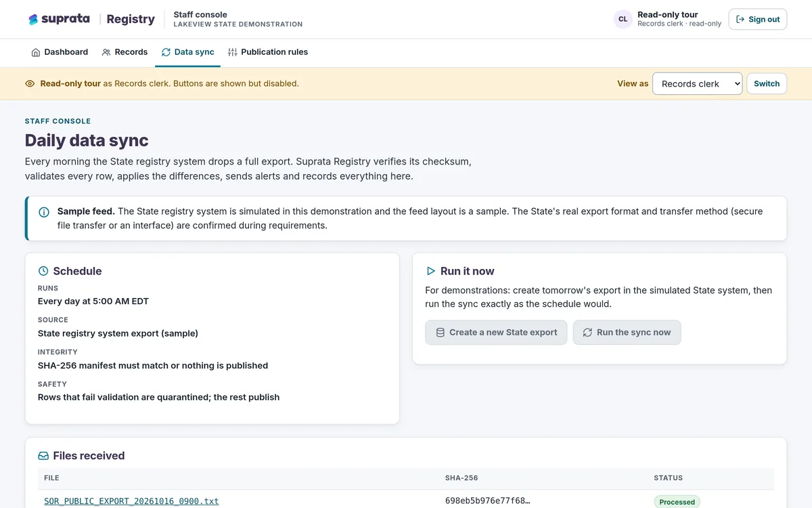Click the Switch button
812x508 pixels.
click(x=767, y=84)
